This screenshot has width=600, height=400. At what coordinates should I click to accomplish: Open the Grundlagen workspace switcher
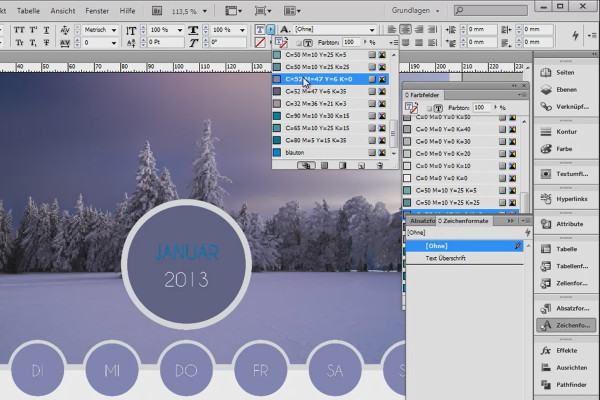click(415, 11)
